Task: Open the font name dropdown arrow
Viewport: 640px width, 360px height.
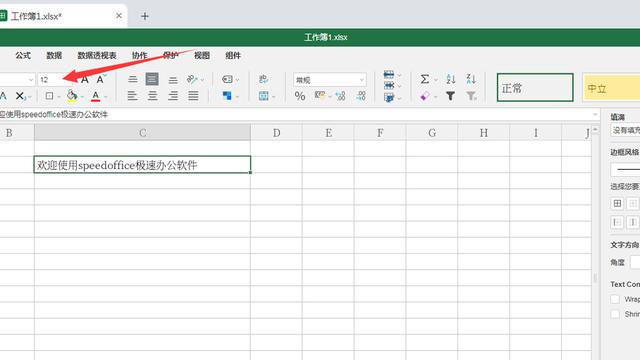Action: (31, 80)
